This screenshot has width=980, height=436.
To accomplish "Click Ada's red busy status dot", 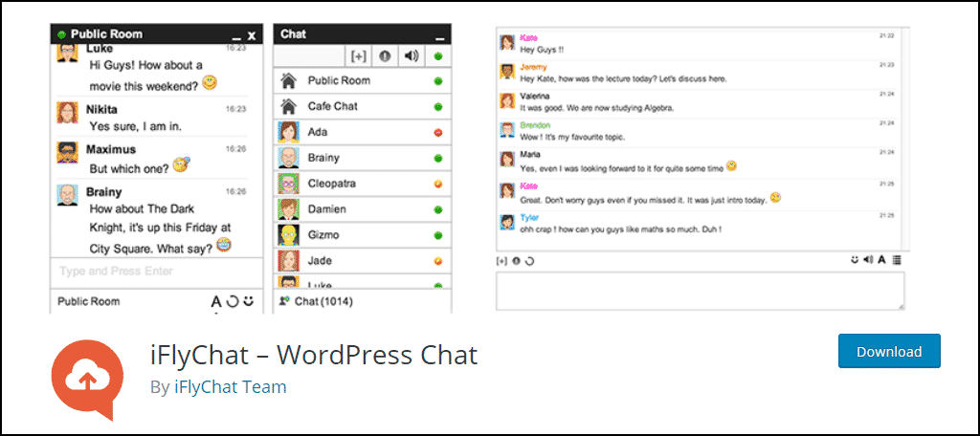I will click(x=438, y=132).
